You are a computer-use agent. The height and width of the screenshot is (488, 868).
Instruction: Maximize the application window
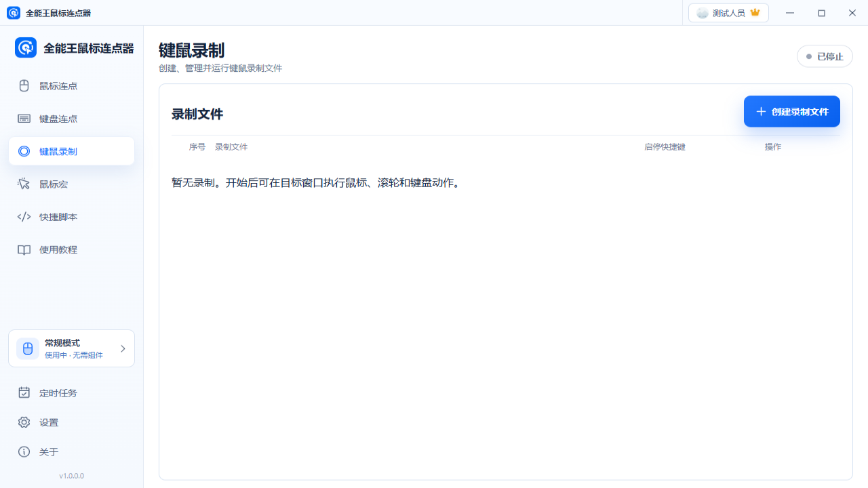coord(821,13)
